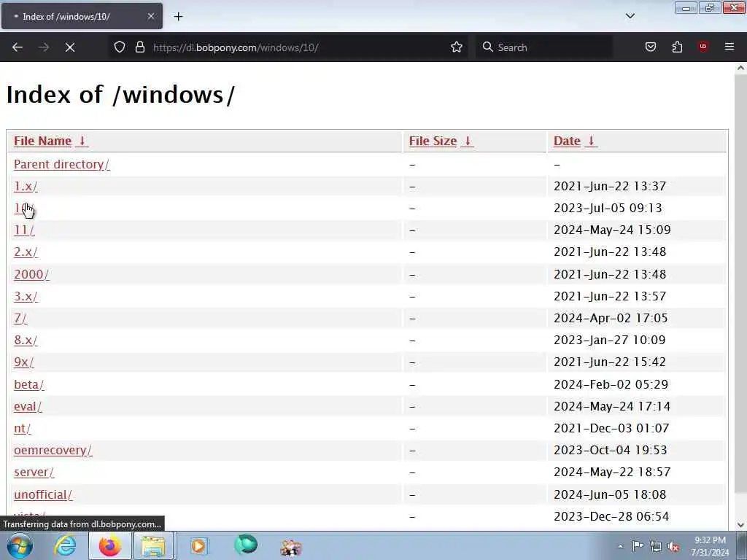Open the 11/ folder
Viewport: 747px width, 560px height.
pos(24,230)
